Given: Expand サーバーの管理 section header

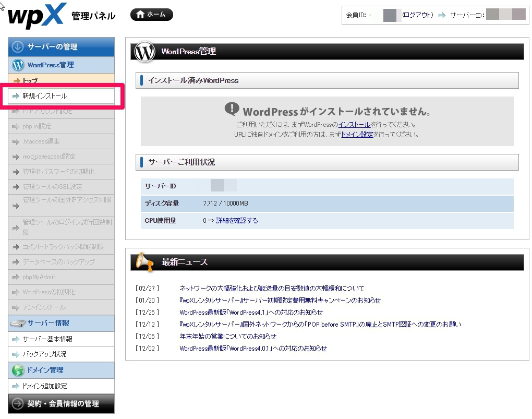Looking at the screenshot, I should pos(61,46).
